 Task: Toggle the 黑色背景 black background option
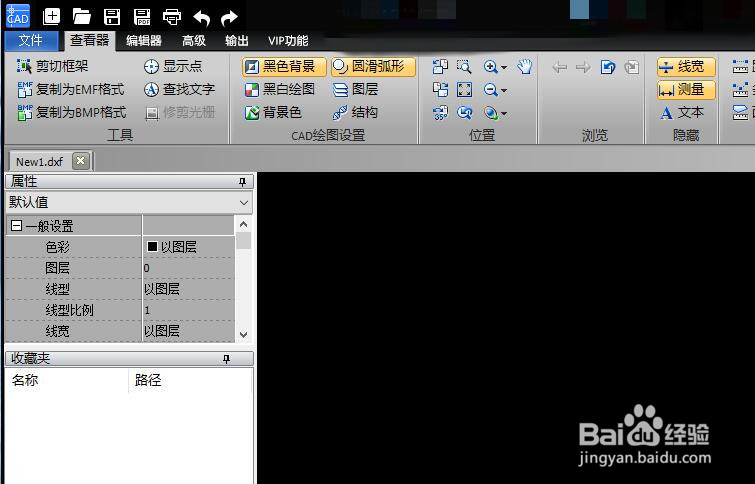click(284, 66)
